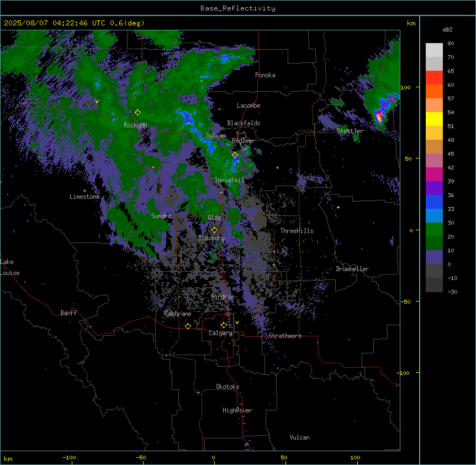476x465 pixels.
Task: Click the Didsbury city label
Action: pos(211,238)
